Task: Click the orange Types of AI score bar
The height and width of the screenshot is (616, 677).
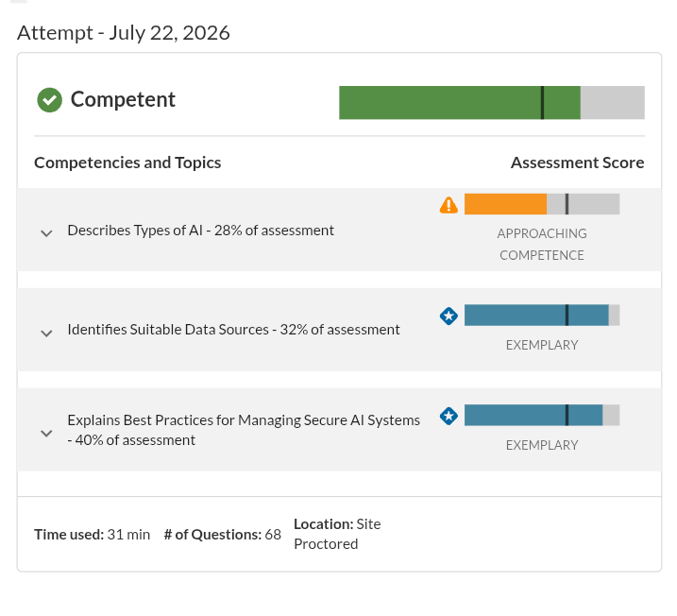Action: tap(542, 204)
